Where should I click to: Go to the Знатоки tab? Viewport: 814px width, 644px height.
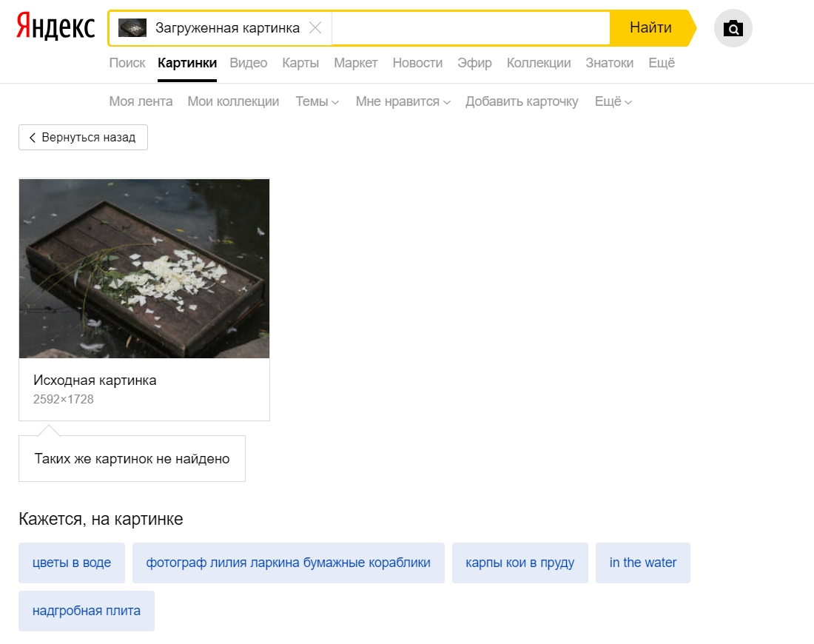pos(610,63)
